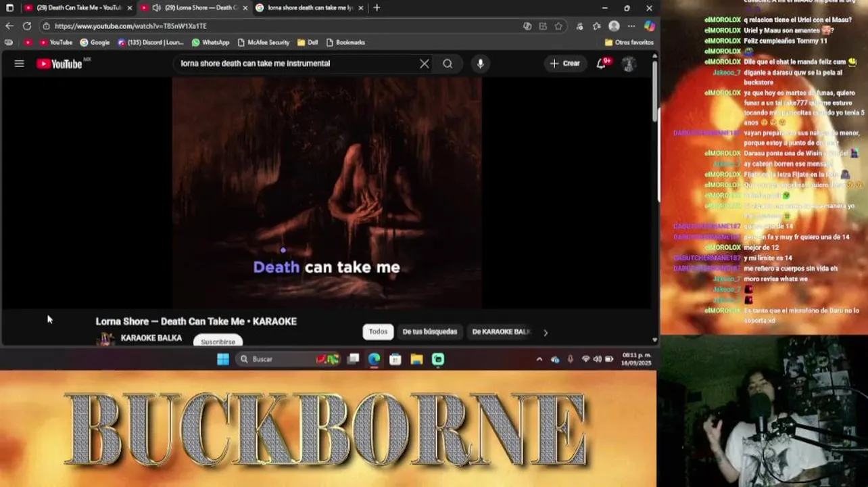Close the Lorna Shore YouTube tab
The image size is (868, 487).
pyautogui.click(x=245, y=8)
